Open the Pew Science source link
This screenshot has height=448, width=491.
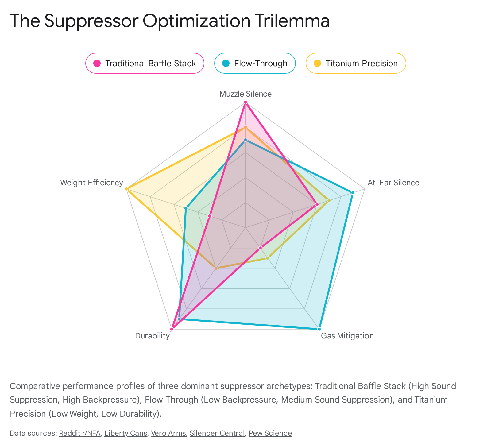[270, 433]
